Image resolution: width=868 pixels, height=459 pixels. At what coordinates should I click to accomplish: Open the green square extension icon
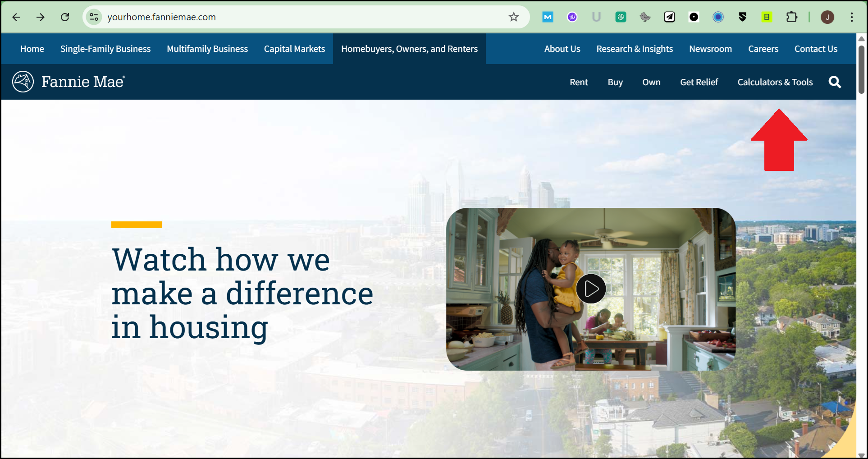click(621, 17)
